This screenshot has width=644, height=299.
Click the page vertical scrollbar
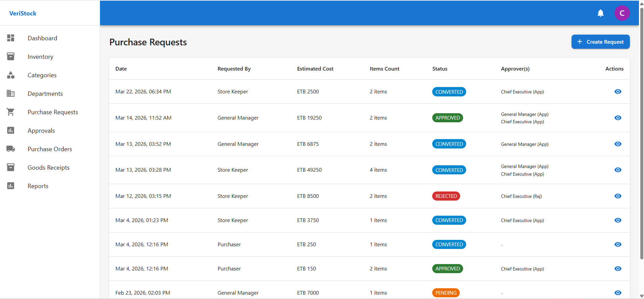(x=641, y=134)
